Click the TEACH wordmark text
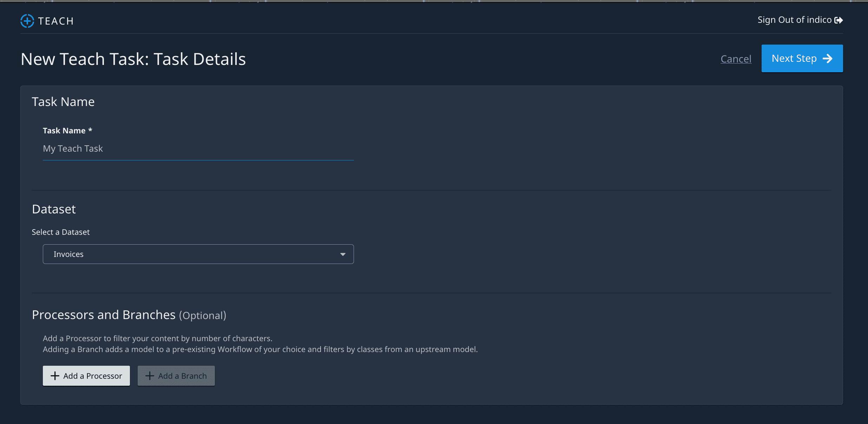The height and width of the screenshot is (424, 868). (x=56, y=21)
